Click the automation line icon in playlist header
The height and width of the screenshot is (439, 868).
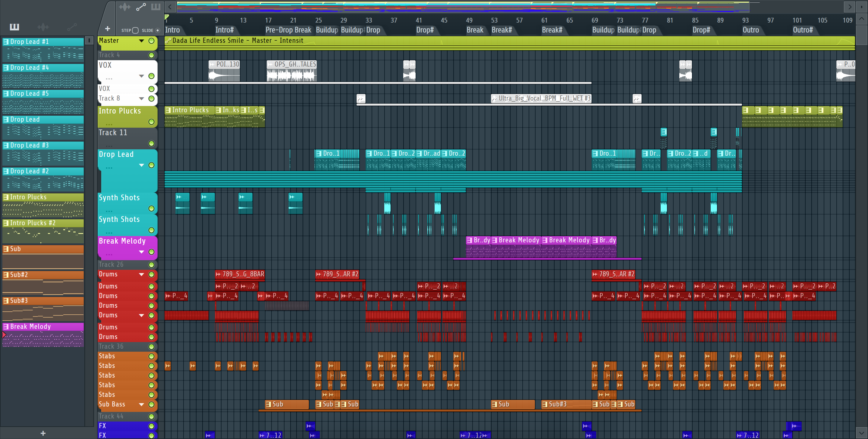tap(141, 7)
